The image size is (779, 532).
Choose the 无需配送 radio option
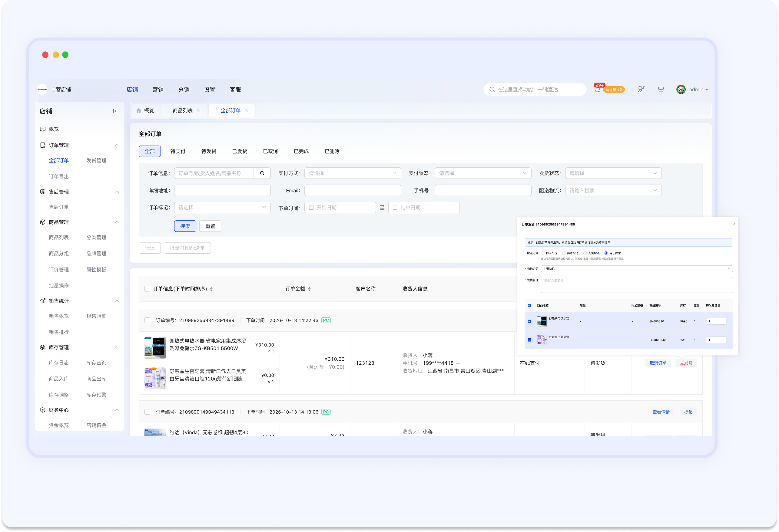coord(585,253)
